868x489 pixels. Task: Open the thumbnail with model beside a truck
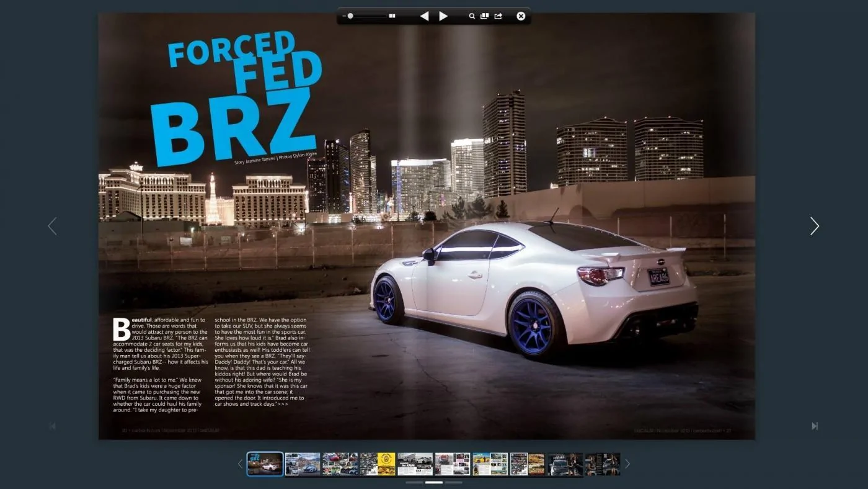(565, 464)
